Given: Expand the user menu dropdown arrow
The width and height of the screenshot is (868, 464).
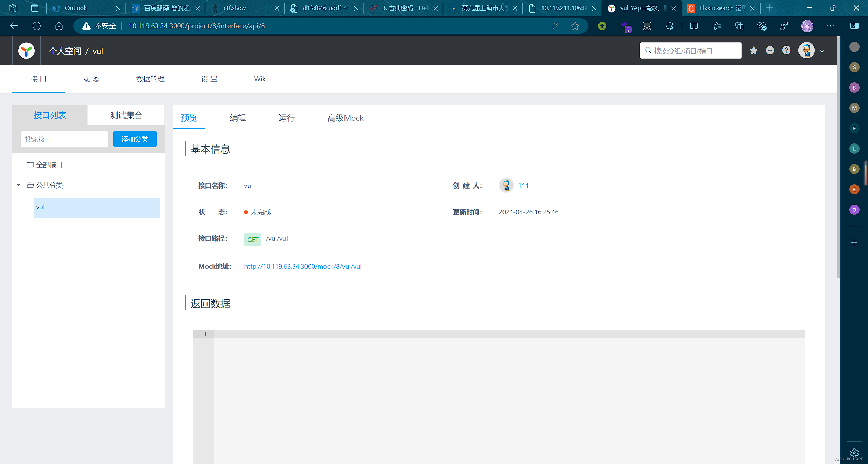Looking at the screenshot, I should [x=822, y=51].
